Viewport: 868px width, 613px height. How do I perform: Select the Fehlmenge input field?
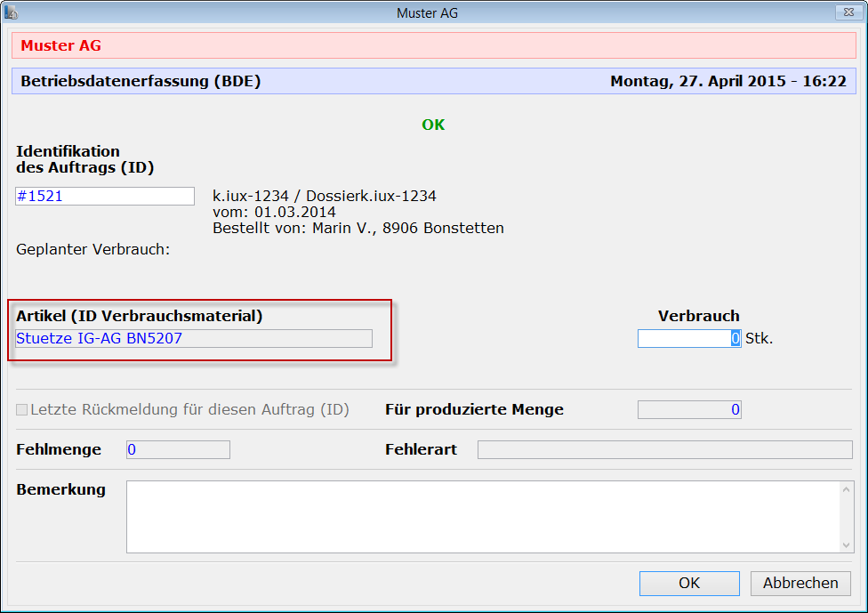tap(178, 450)
